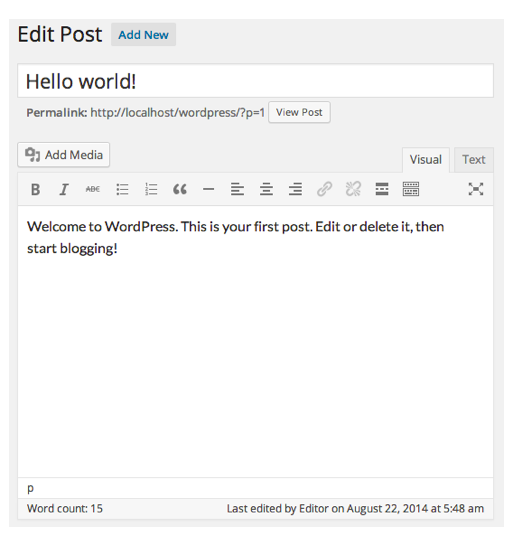Insert a Read More tag
This screenshot has width=524, height=541.
click(x=382, y=189)
